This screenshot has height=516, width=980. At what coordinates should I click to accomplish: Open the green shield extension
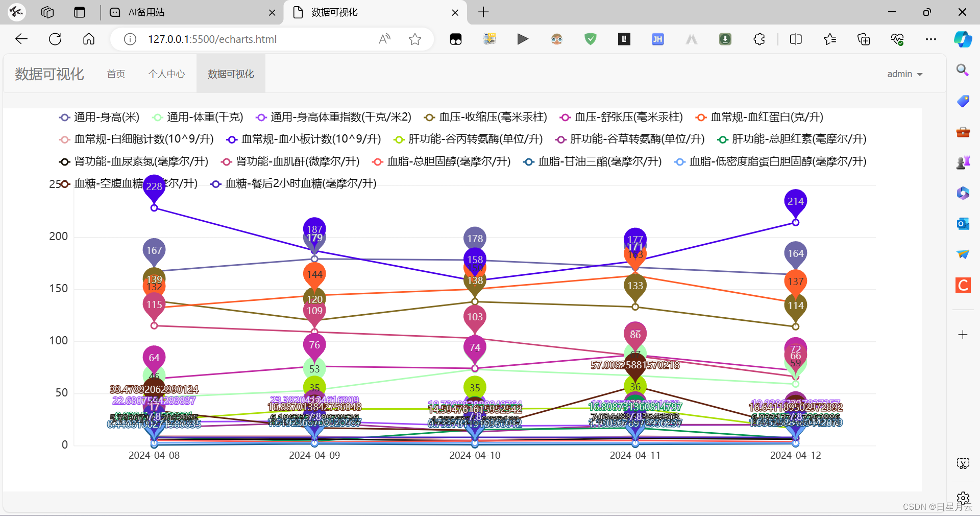(x=591, y=39)
